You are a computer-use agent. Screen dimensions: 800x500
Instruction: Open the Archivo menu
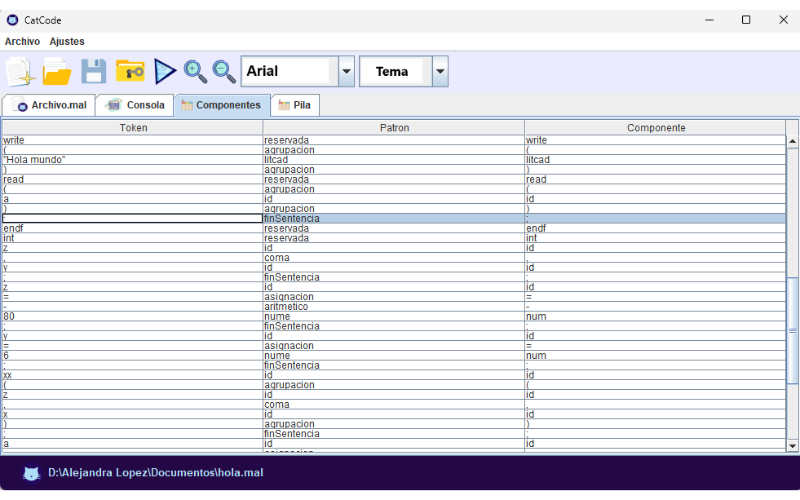pyautogui.click(x=22, y=41)
